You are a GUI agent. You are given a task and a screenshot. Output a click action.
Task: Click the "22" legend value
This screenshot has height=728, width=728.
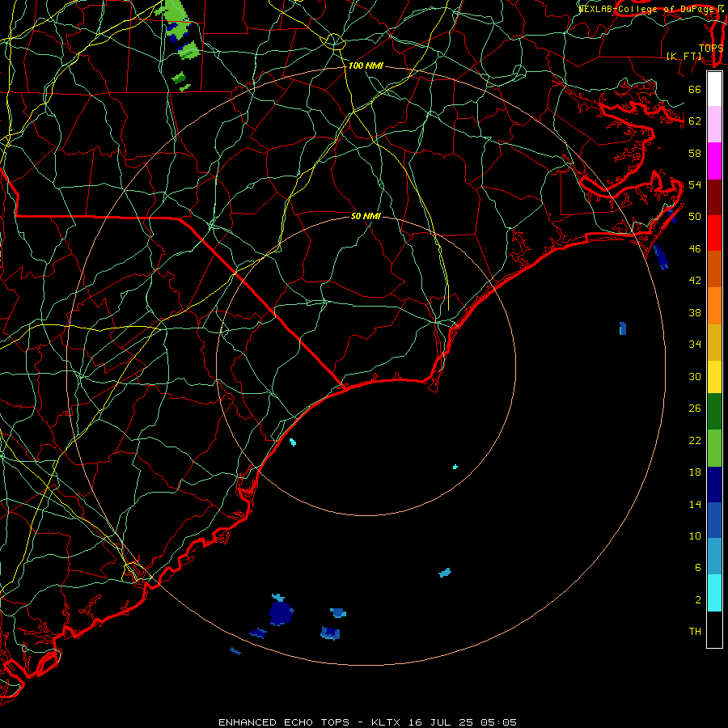695,440
